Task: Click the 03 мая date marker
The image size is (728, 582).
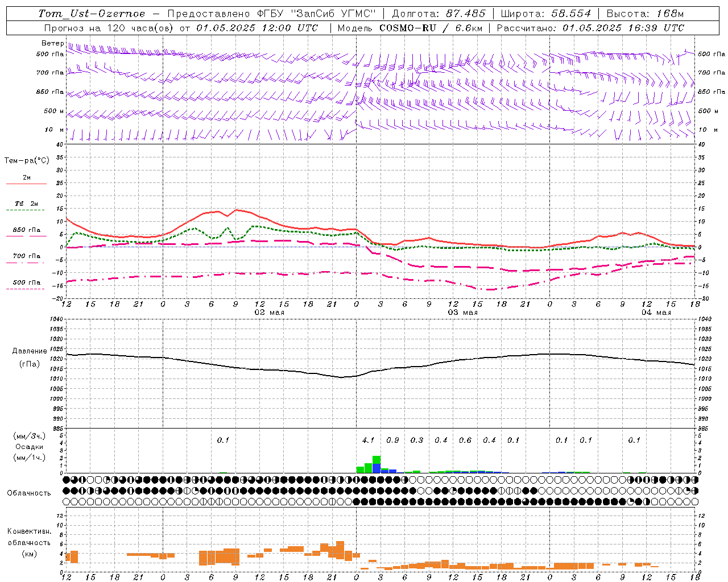Action: tap(463, 313)
